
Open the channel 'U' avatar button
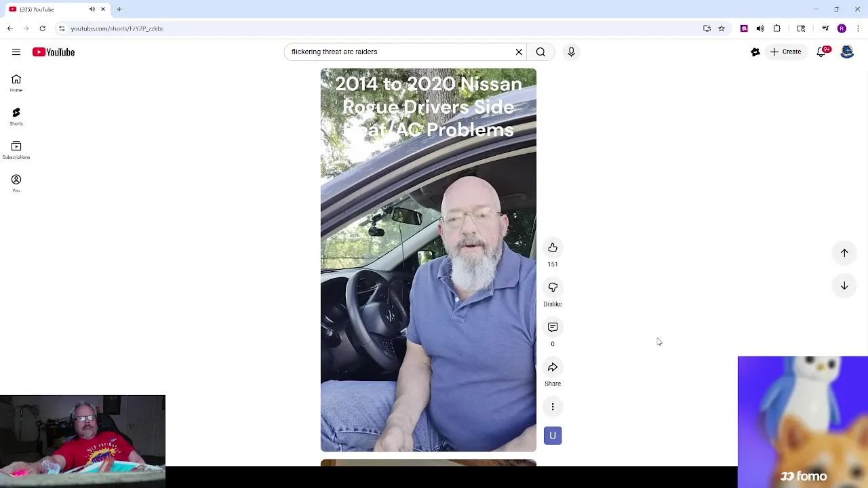553,436
